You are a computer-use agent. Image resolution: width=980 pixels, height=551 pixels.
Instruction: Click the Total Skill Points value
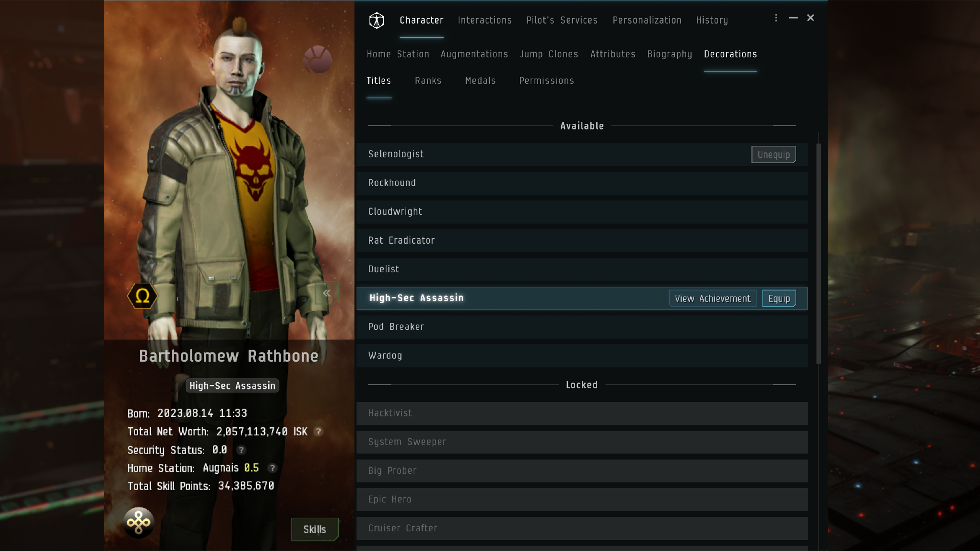click(246, 486)
